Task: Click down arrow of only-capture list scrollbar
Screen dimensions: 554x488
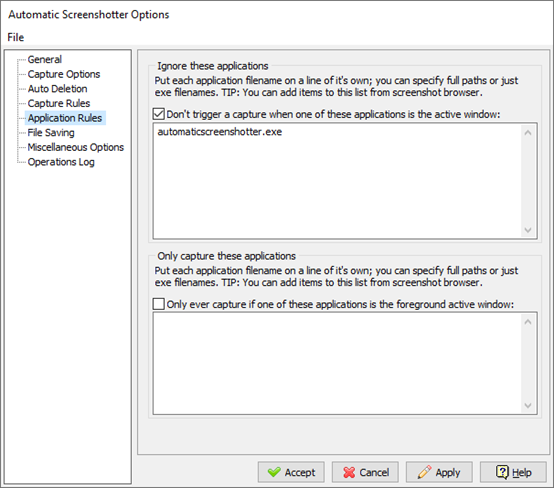Action: pos(528,405)
